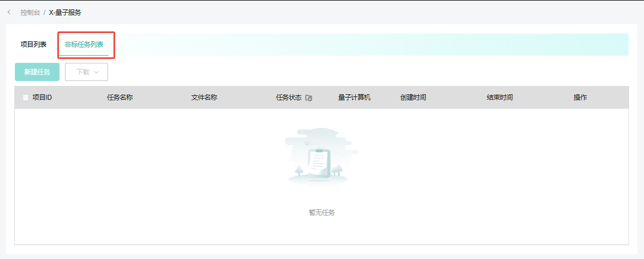
Task: Open the 下载 dropdown menu
Action: [x=86, y=72]
